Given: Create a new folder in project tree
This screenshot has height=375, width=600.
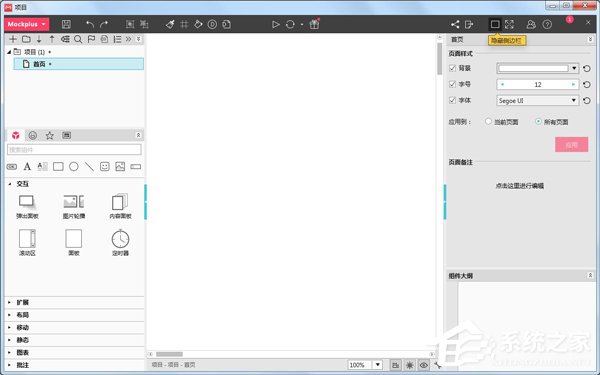Looking at the screenshot, I should tap(26, 39).
